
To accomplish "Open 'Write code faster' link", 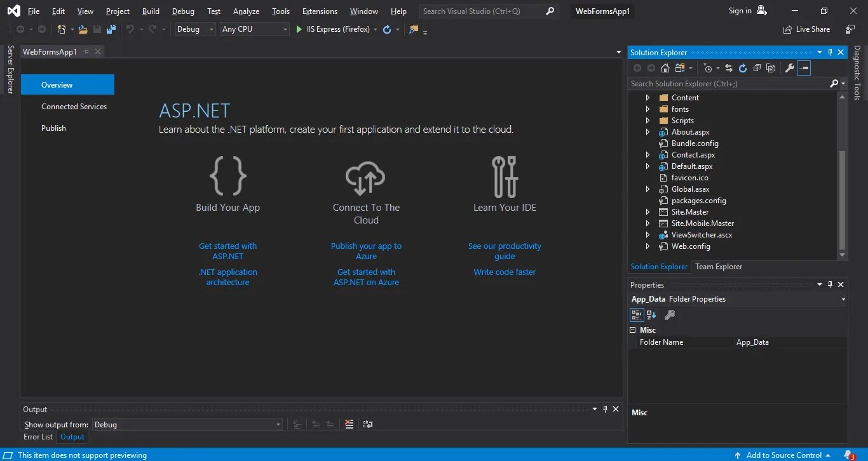I will tap(505, 272).
